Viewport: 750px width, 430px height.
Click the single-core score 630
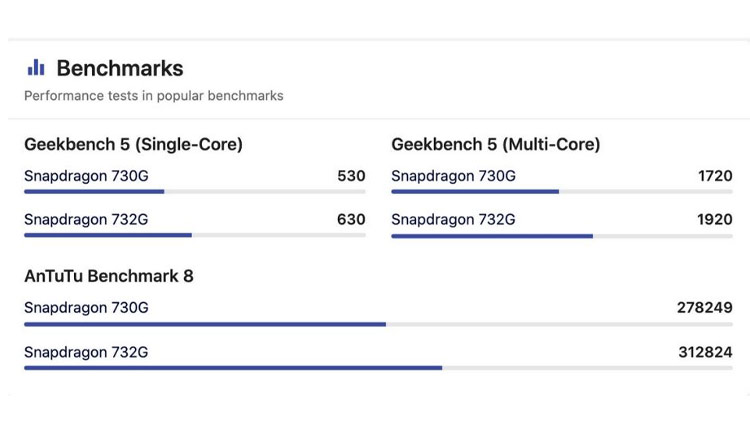point(351,219)
